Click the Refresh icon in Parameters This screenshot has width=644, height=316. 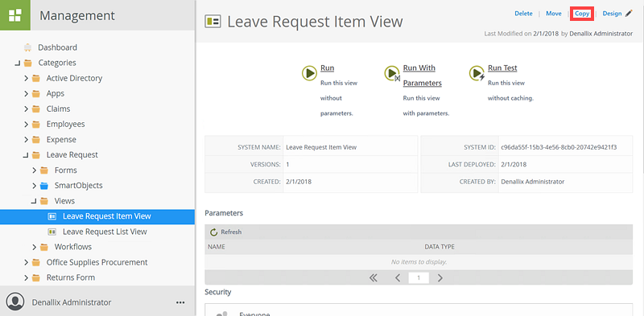213,232
